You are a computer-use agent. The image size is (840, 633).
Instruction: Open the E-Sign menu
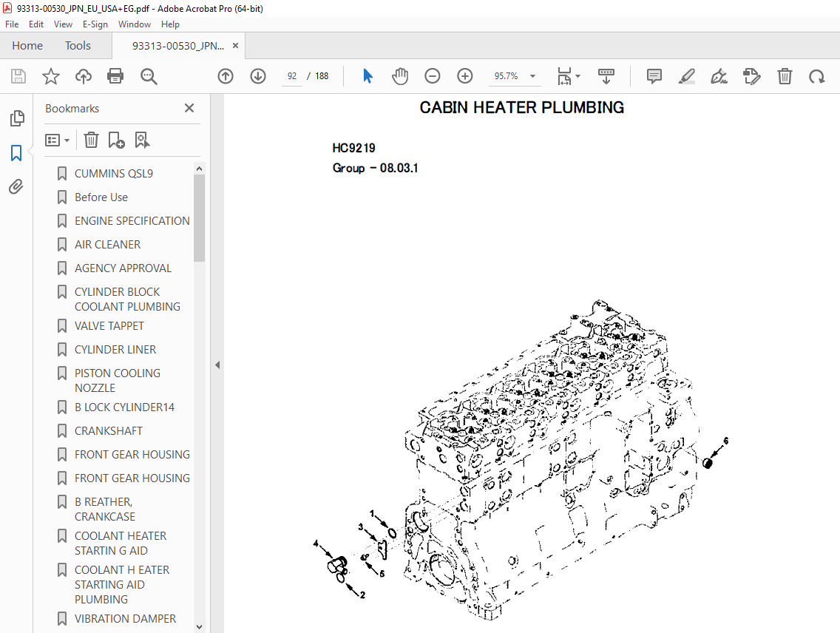pos(95,24)
